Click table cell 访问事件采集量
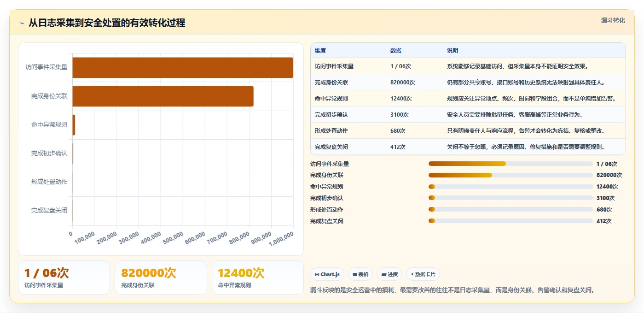This screenshot has height=313, width=644. pos(334,66)
